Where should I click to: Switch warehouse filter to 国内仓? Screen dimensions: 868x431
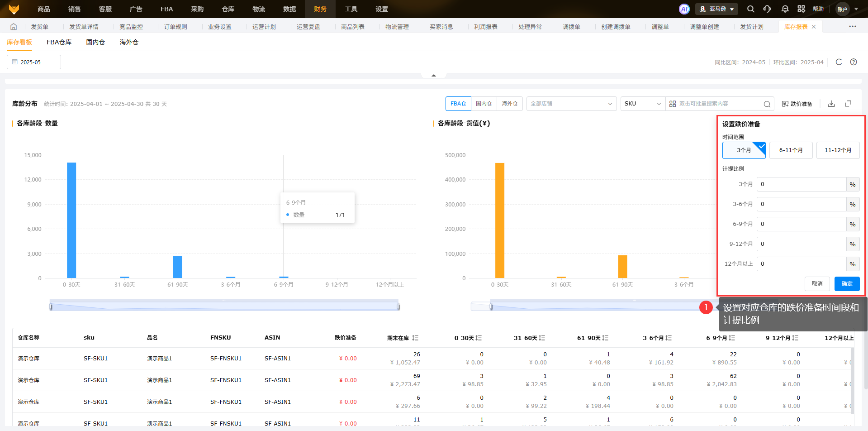click(484, 104)
